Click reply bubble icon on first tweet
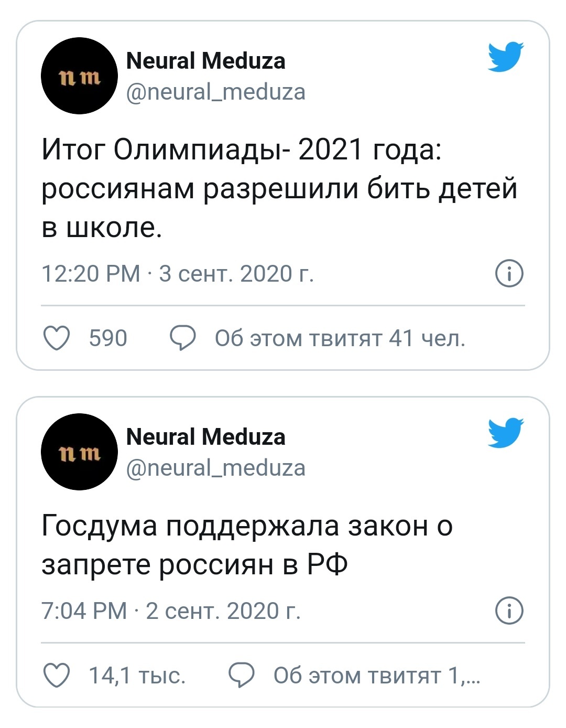The height and width of the screenshot is (728, 566). (183, 338)
